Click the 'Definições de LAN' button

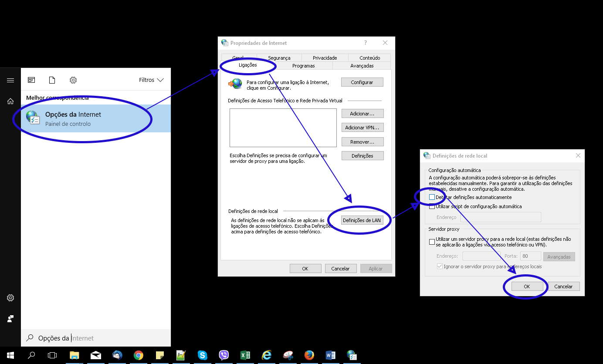point(362,220)
